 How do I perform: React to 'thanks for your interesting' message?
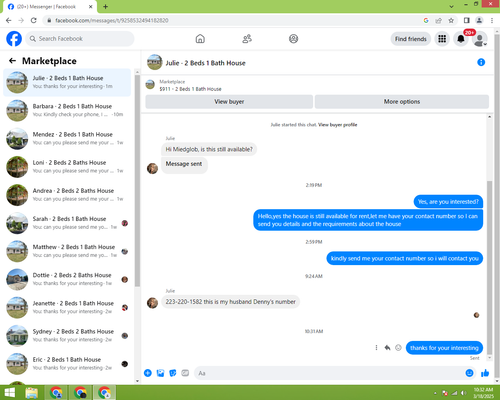(x=398, y=348)
